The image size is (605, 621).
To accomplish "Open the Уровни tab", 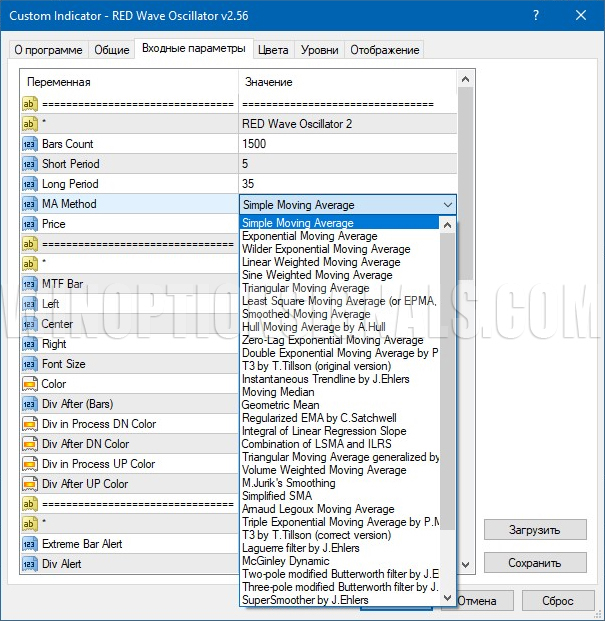I will 319,50.
